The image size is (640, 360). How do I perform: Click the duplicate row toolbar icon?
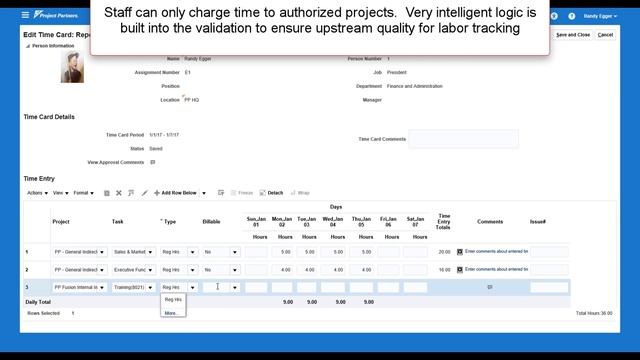click(x=107, y=193)
